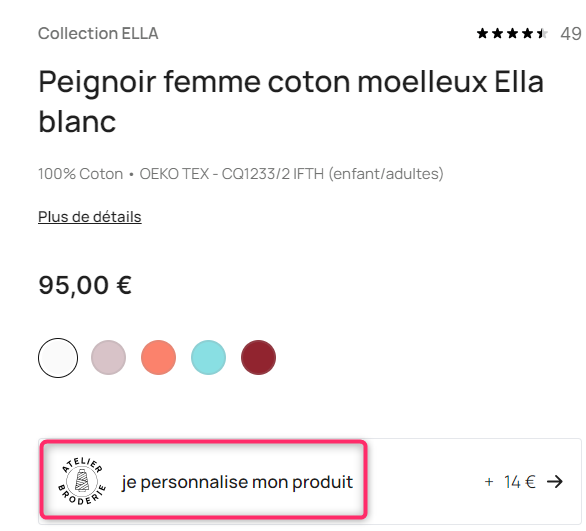Click the star rating icons
Image resolution: width=586 pixels, height=531 pixels.
(x=512, y=34)
